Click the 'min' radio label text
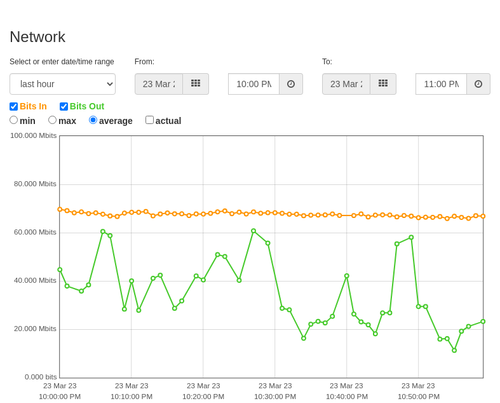 27,121
